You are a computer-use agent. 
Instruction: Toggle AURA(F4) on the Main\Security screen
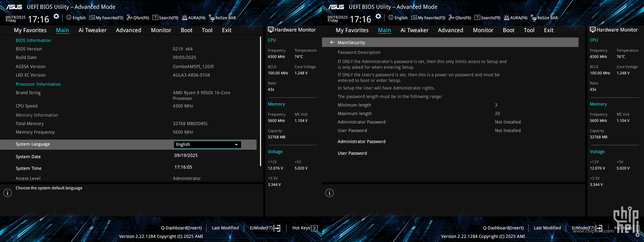click(515, 18)
